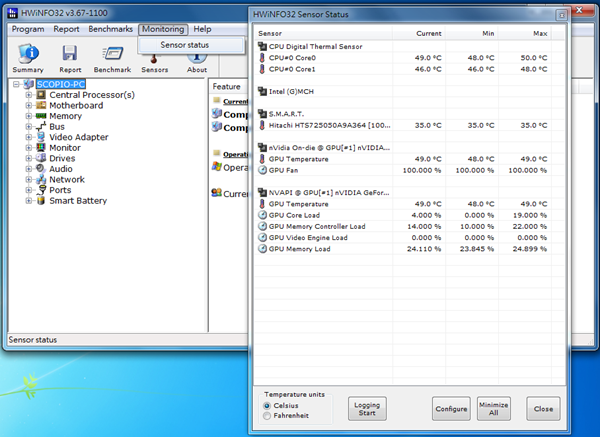The image size is (600, 437).
Task: Open the Program menu
Action: pyautogui.click(x=28, y=29)
